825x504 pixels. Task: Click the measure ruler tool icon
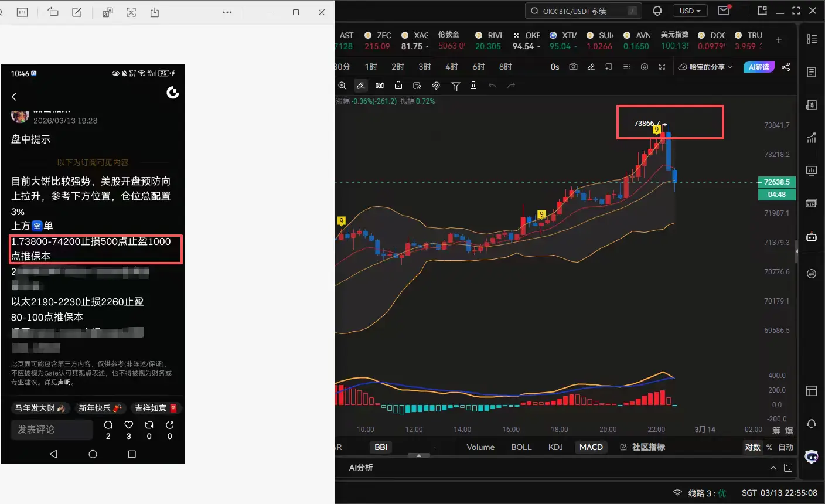pyautogui.click(x=380, y=86)
